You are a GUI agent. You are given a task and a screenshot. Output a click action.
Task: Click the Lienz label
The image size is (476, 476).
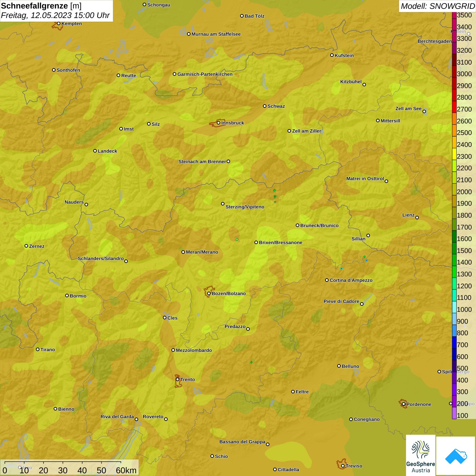408,215
